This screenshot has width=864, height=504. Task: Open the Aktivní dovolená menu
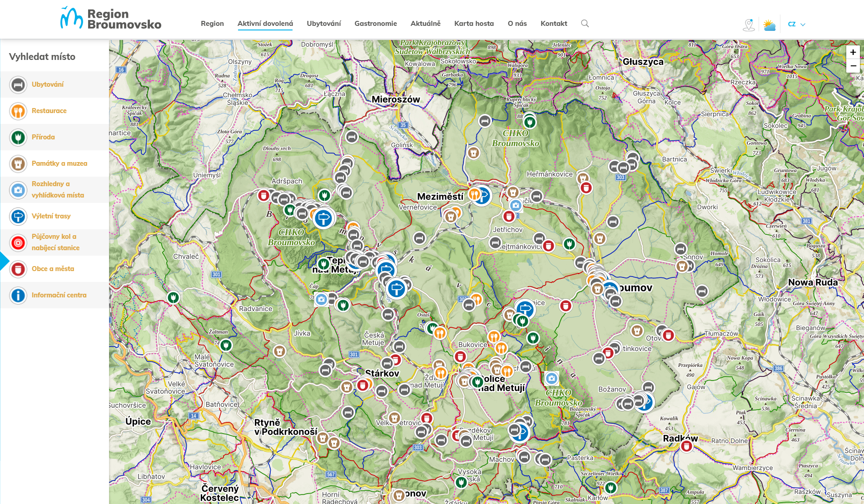pos(265,24)
